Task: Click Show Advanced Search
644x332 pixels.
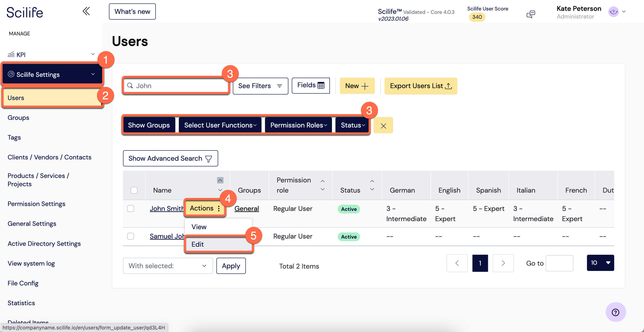Action: click(x=170, y=158)
